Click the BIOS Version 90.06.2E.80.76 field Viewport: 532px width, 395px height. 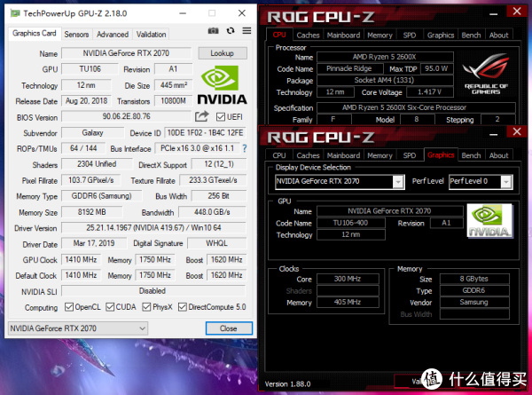point(126,116)
